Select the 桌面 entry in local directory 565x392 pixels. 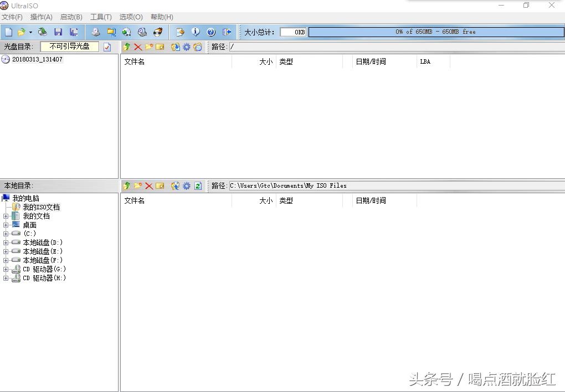30,225
